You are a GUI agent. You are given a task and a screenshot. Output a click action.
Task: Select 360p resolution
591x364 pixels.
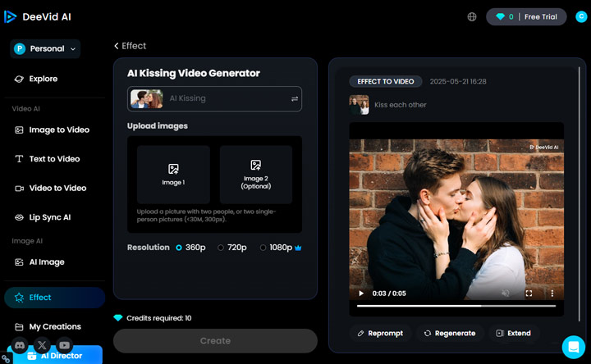[190, 248]
